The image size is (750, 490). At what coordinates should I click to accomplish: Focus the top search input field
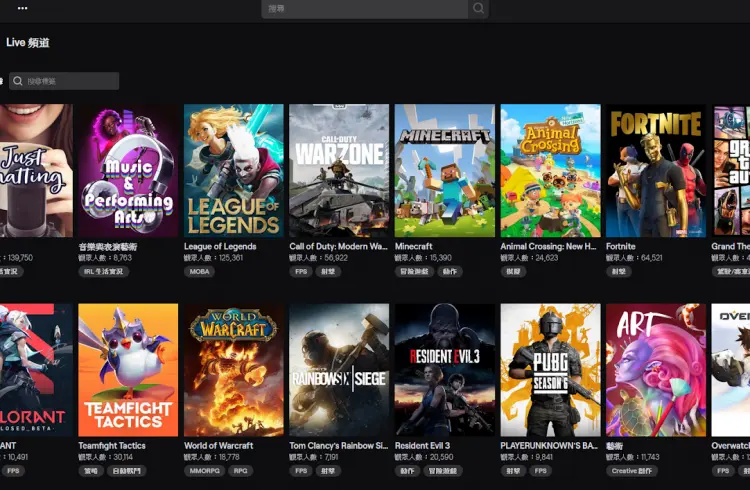[x=365, y=9]
